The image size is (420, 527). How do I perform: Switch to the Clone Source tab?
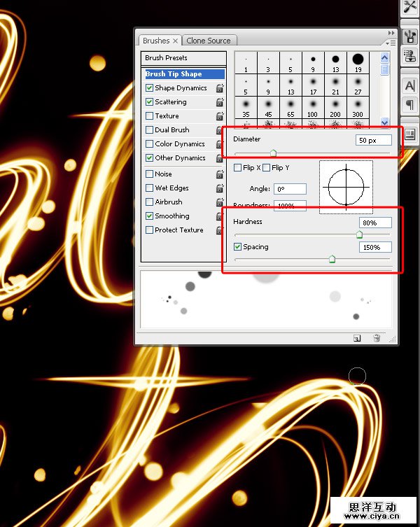tap(209, 41)
